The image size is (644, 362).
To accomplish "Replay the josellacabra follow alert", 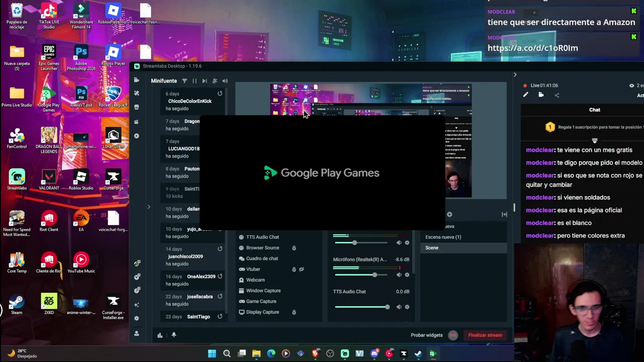I will pyautogui.click(x=220, y=297).
